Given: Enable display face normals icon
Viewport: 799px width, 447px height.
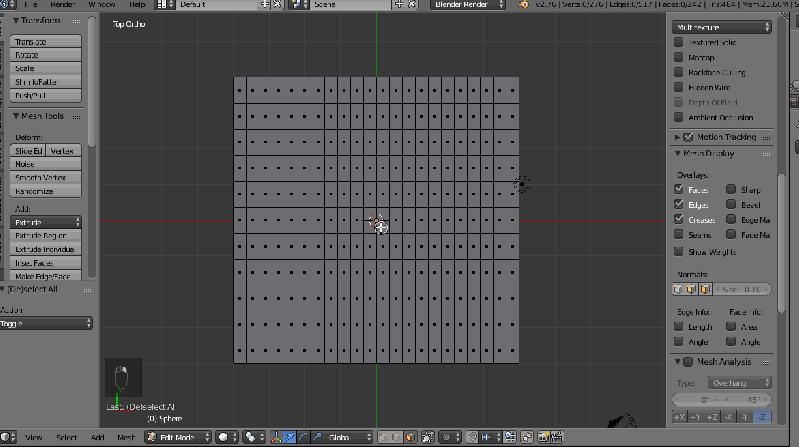Looking at the screenshot, I should click(x=705, y=289).
